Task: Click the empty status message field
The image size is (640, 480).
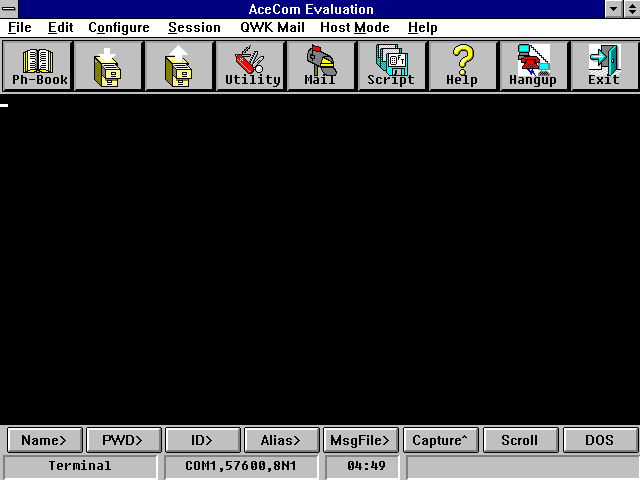Action: click(522, 466)
